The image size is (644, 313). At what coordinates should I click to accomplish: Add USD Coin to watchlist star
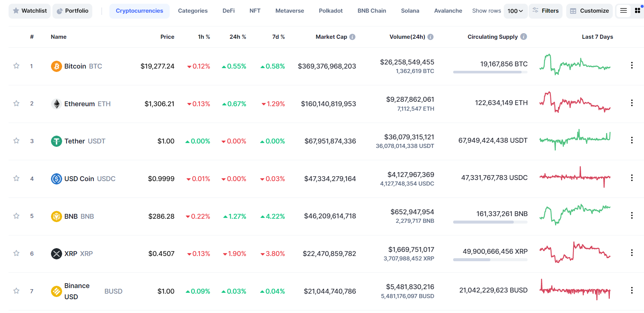click(16, 178)
